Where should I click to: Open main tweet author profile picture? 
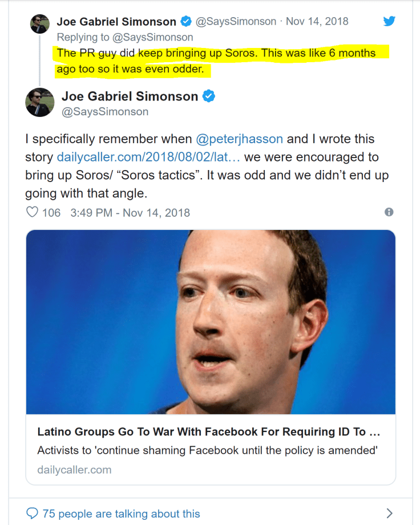(40, 103)
